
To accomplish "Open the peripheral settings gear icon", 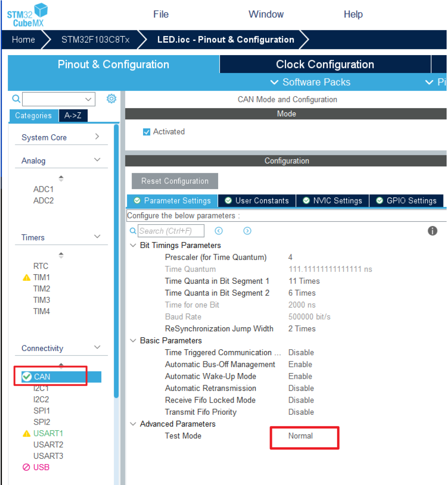I will [x=111, y=99].
